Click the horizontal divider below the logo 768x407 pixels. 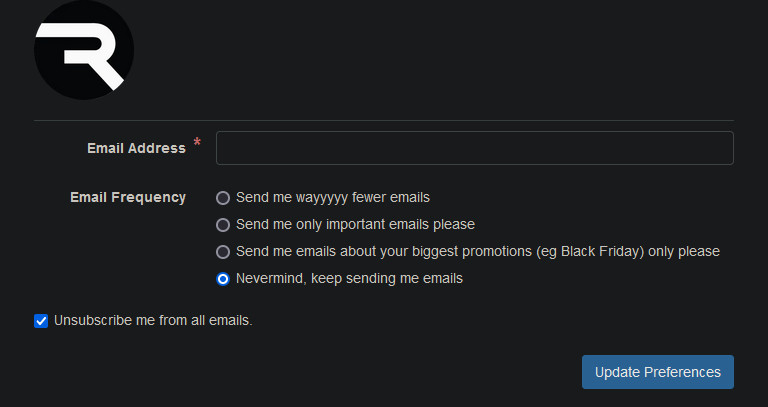pos(384,120)
